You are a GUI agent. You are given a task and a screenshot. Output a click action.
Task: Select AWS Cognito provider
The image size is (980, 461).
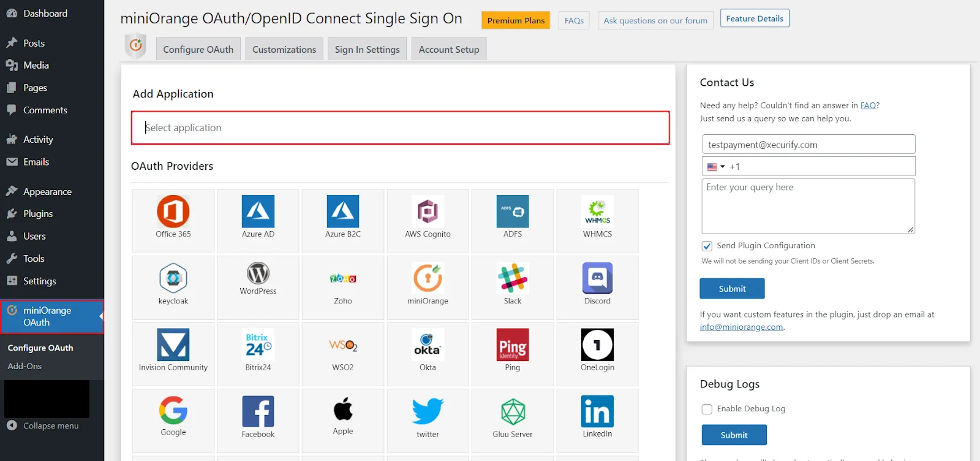coord(428,211)
